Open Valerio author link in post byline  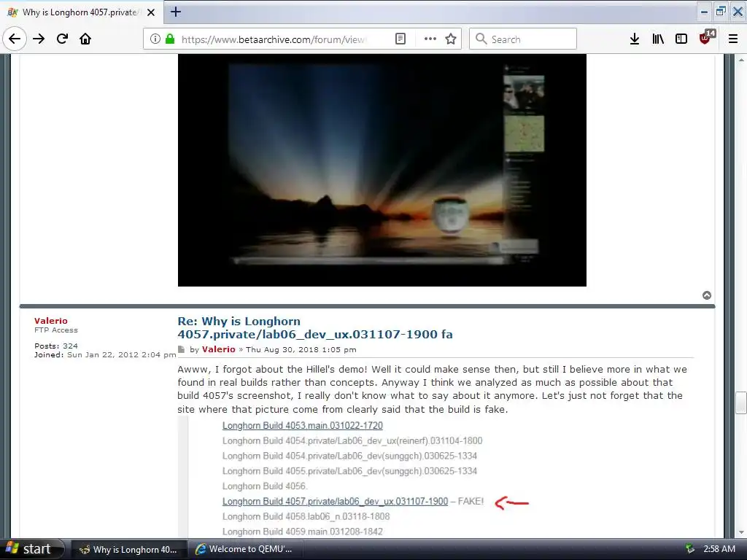219,349
